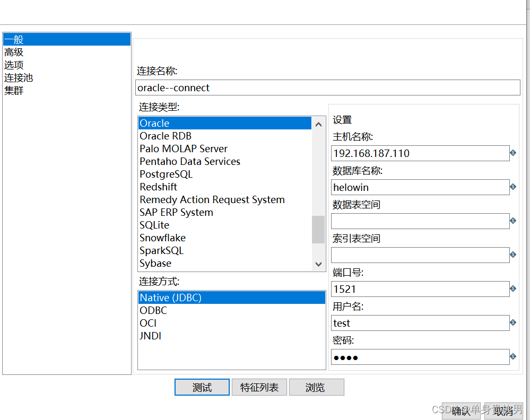Select the 一般 settings category
530x420 pixels.
pos(67,40)
